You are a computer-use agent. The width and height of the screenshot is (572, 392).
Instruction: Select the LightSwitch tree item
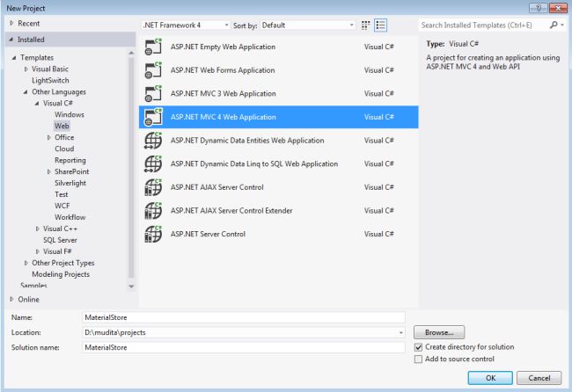tap(50, 80)
